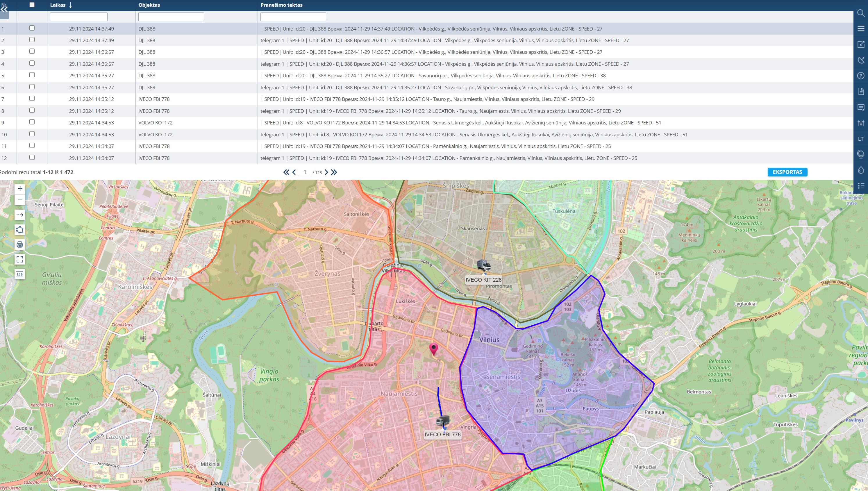868x491 pixels.
Task: Zoom in the map with plus button
Action: tap(20, 189)
